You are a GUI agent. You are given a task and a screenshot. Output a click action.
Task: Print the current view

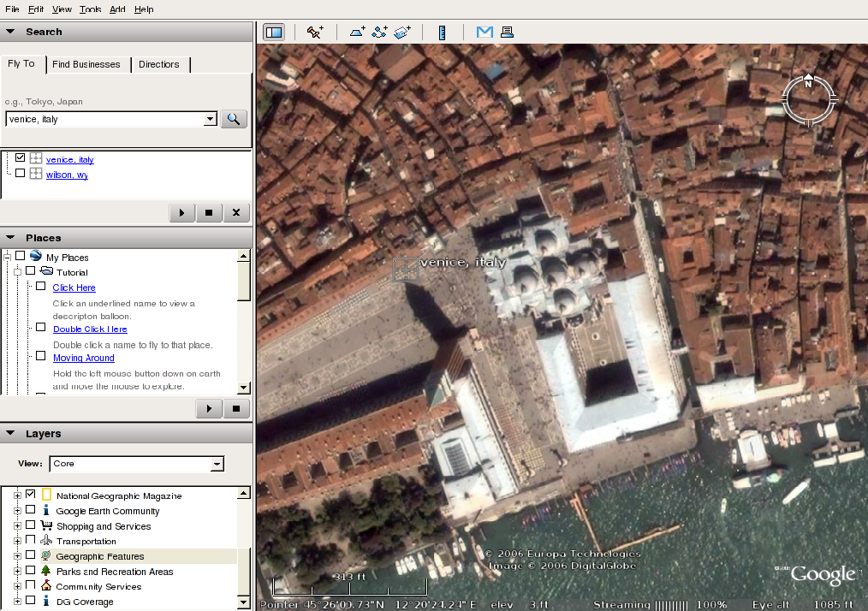point(507,33)
